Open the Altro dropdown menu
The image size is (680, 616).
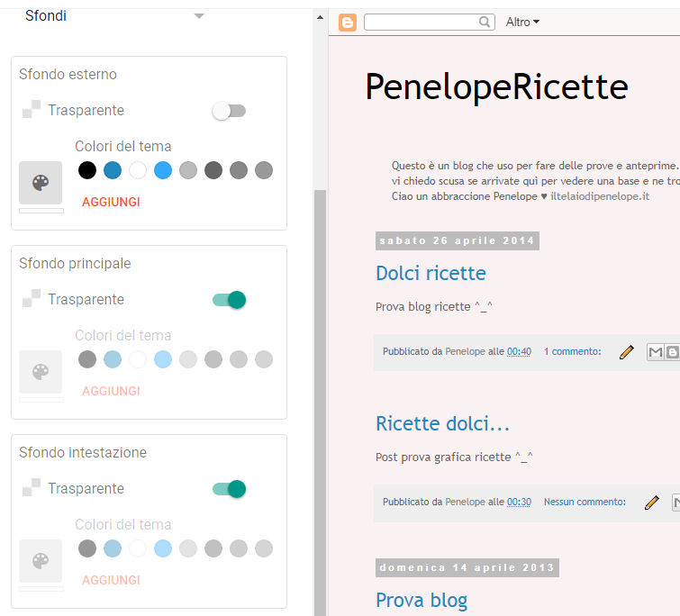pos(522,22)
